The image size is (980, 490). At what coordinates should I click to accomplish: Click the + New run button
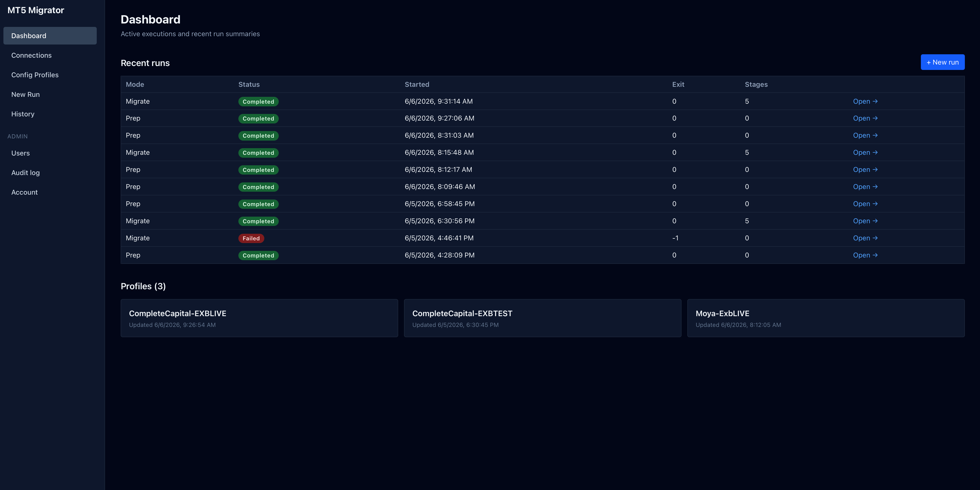942,62
